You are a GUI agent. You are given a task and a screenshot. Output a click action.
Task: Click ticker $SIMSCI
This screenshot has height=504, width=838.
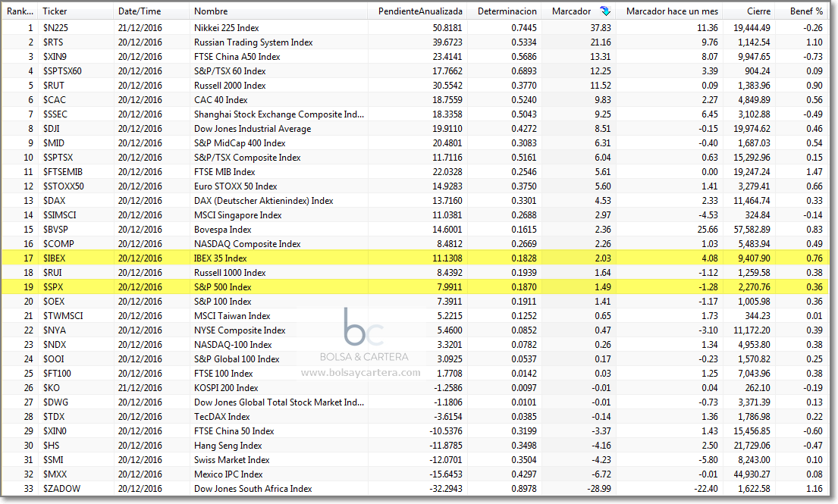pos(60,215)
